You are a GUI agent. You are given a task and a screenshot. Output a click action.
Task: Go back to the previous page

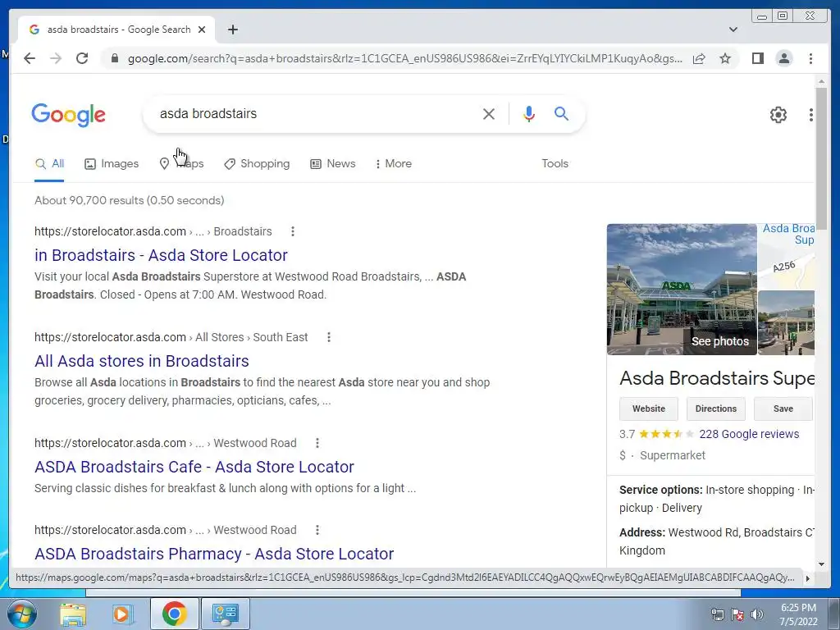(x=30, y=58)
